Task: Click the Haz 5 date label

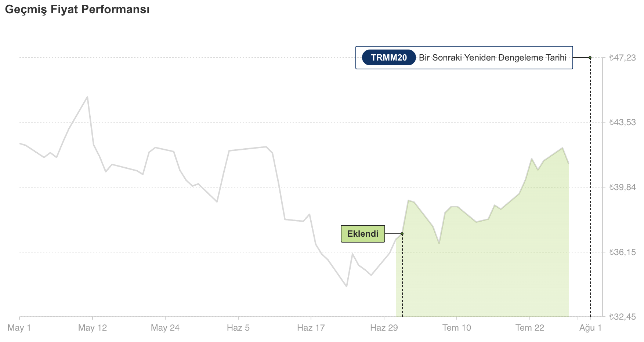Action: [x=238, y=328]
